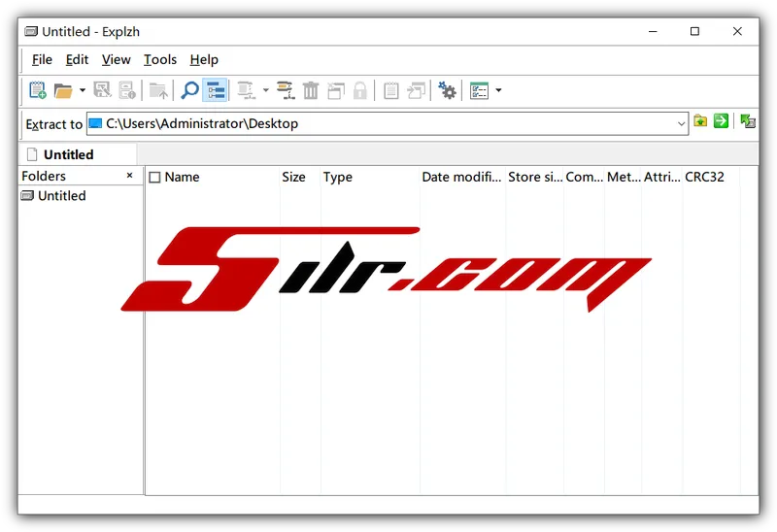This screenshot has width=777, height=532.
Task: Click the delete trash can icon
Action: tap(311, 90)
